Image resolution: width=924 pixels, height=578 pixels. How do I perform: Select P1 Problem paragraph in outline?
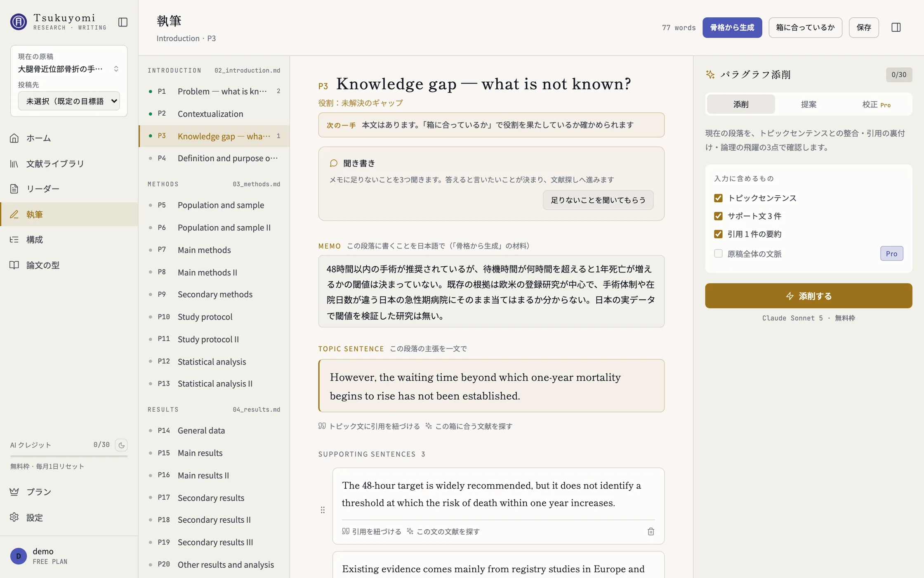point(214,91)
